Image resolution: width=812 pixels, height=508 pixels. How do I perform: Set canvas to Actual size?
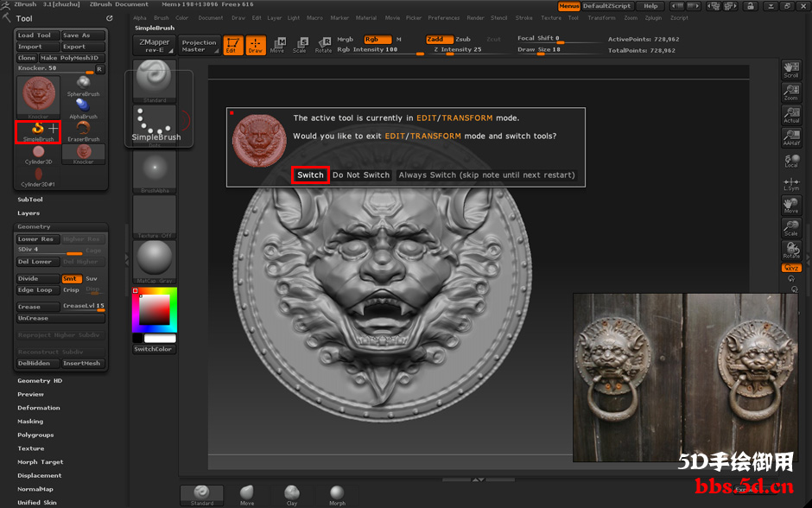791,115
